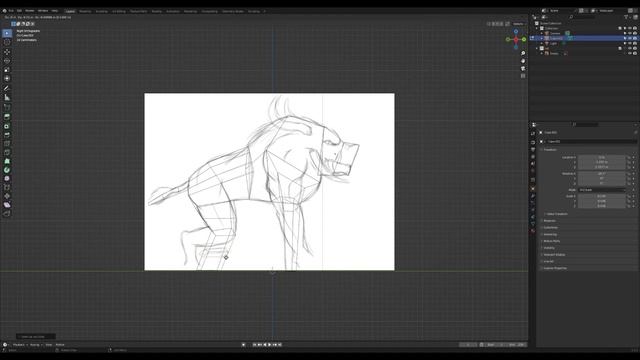This screenshot has height=360, width=640.
Task: Select the Rotate tool
Action: tap(7, 61)
